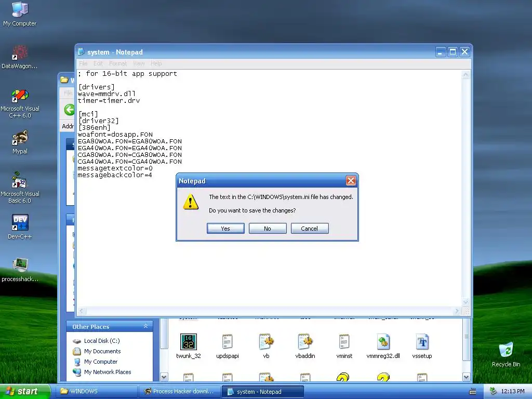The width and height of the screenshot is (532, 399).
Task: Click the clock showing 12:13 PM
Action: pos(513,392)
